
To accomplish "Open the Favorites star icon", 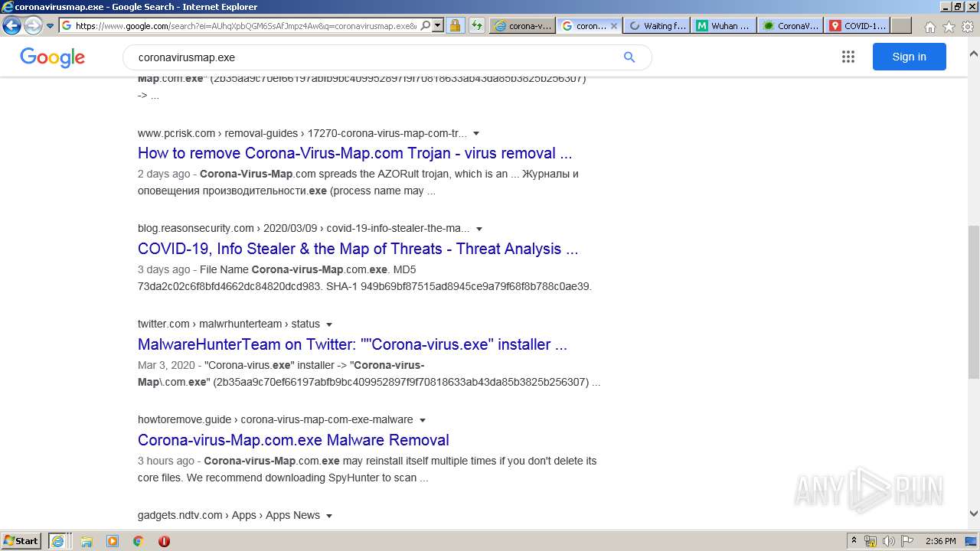I will pos(949,27).
